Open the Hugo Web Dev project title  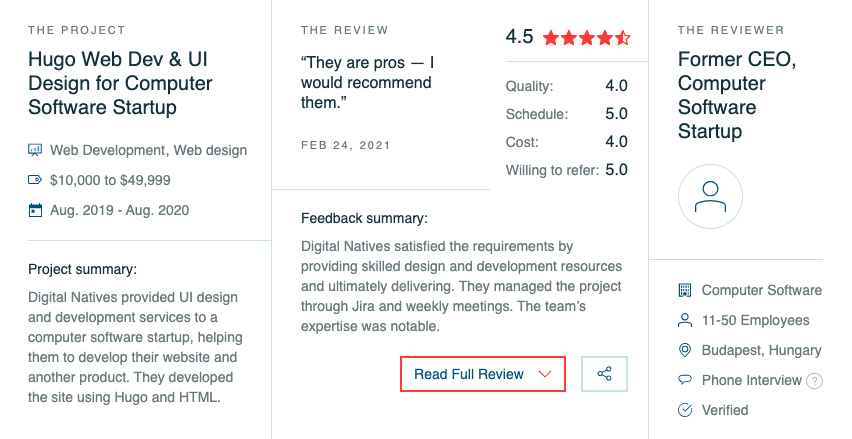tap(120, 83)
